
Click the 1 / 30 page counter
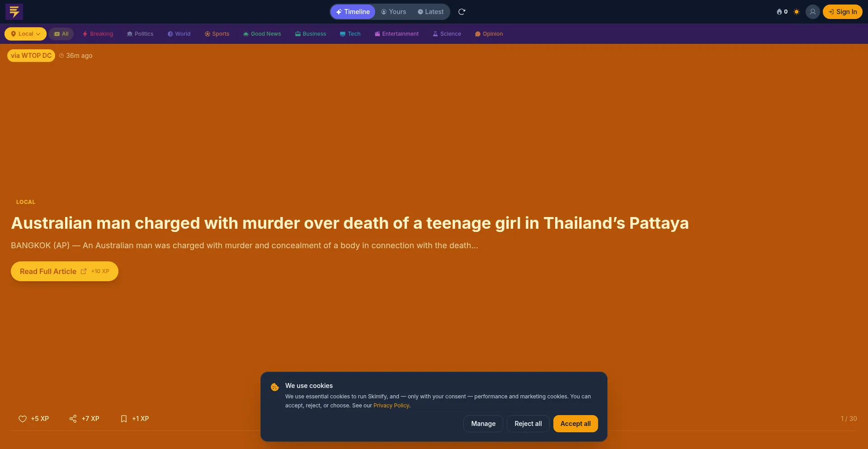tap(849, 419)
